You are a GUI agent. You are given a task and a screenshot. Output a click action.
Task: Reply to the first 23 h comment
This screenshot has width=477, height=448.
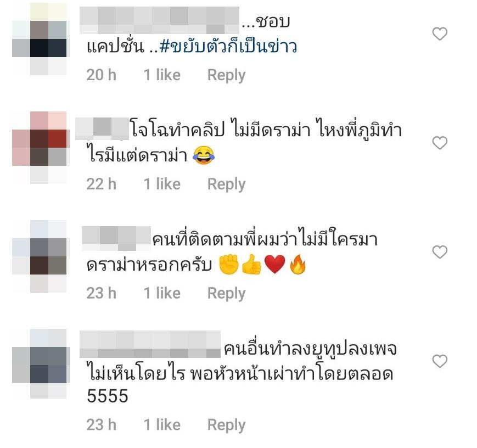point(226,293)
